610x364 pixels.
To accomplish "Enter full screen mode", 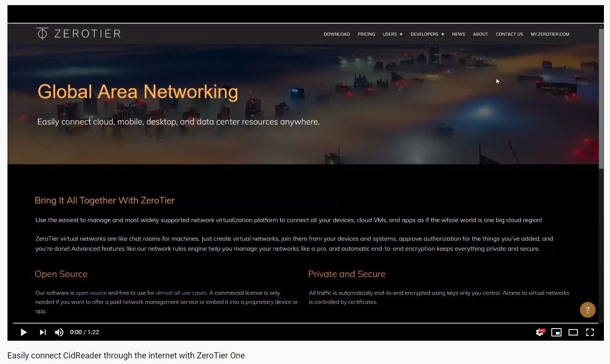I will coord(590,332).
